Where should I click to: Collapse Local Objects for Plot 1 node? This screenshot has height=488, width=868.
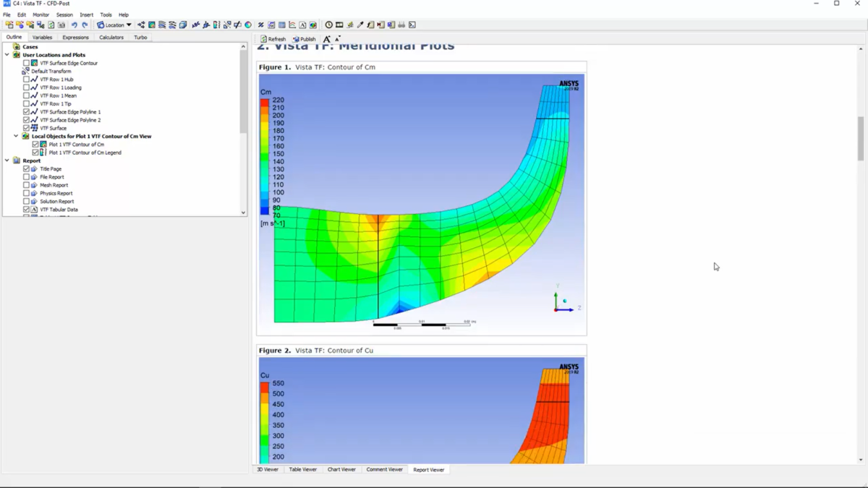pos(16,136)
